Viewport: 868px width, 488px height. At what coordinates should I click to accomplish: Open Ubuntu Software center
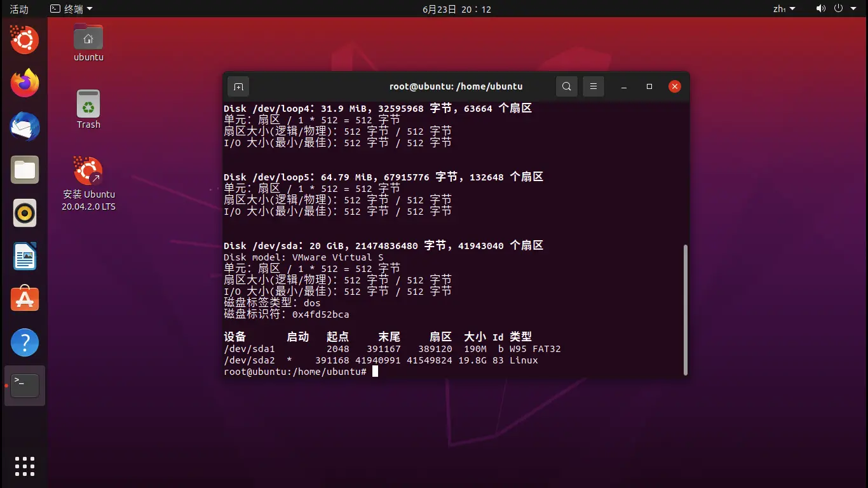(x=24, y=299)
